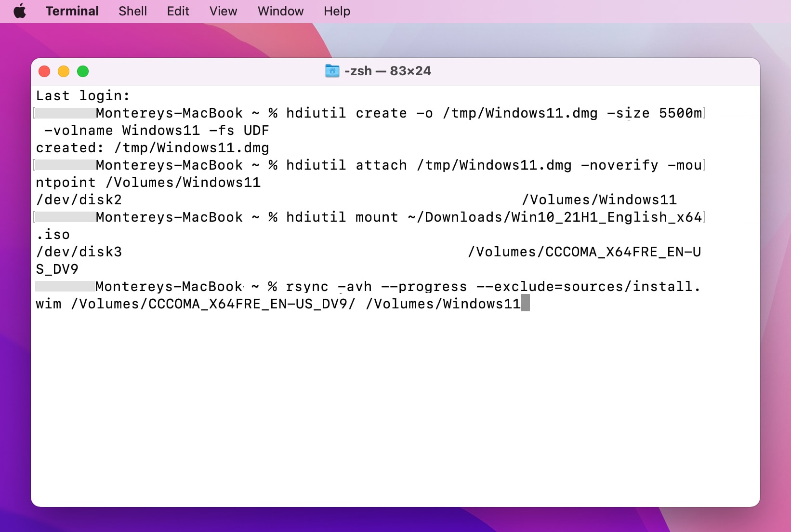The width and height of the screenshot is (791, 532).
Task: Open the Edit menu
Action: coord(178,11)
